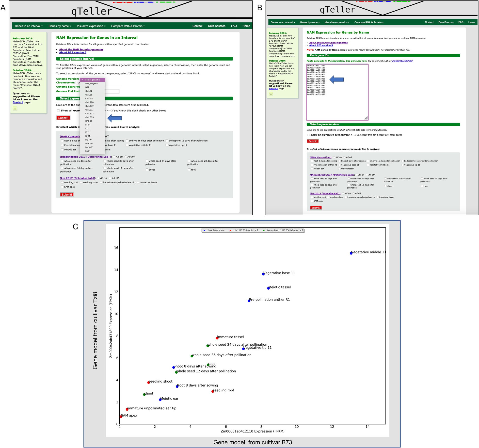Screen dimensions: 479x448
Task: Choose Mo18W from the genome dropdown list
Action: 93,147
